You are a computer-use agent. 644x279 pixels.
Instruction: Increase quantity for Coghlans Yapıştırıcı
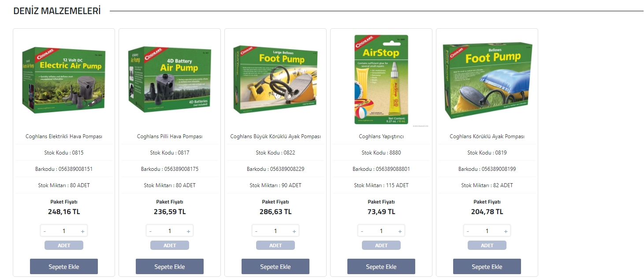point(400,231)
